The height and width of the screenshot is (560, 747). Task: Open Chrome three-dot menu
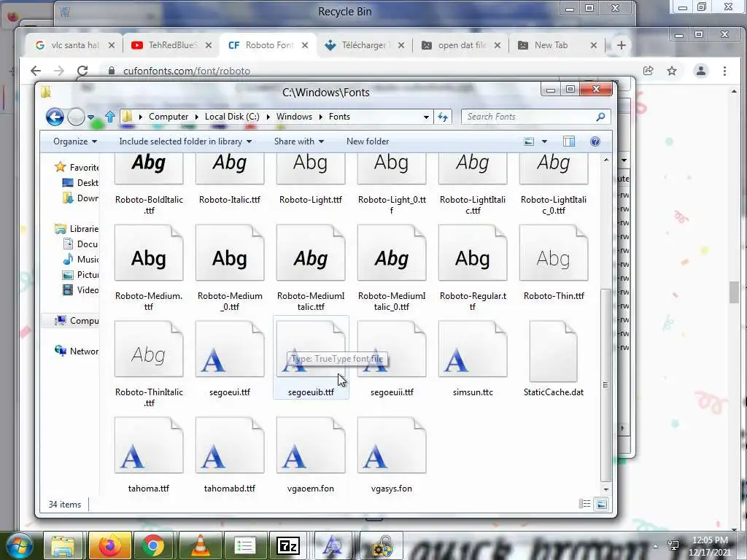[724, 71]
